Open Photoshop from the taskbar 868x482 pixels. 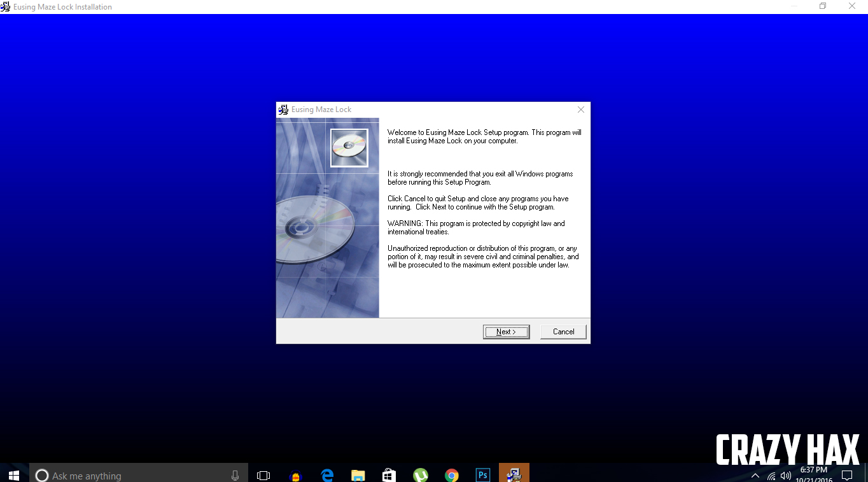point(482,475)
